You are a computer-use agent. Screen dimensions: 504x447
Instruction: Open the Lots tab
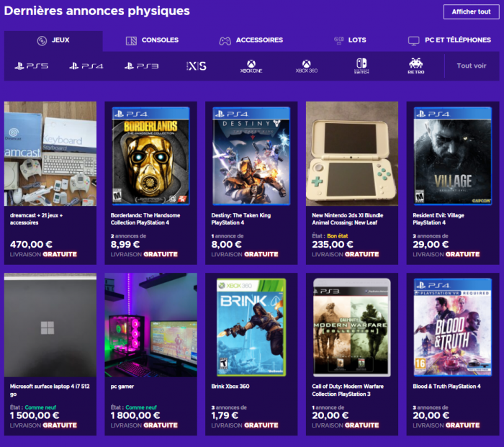click(x=350, y=40)
